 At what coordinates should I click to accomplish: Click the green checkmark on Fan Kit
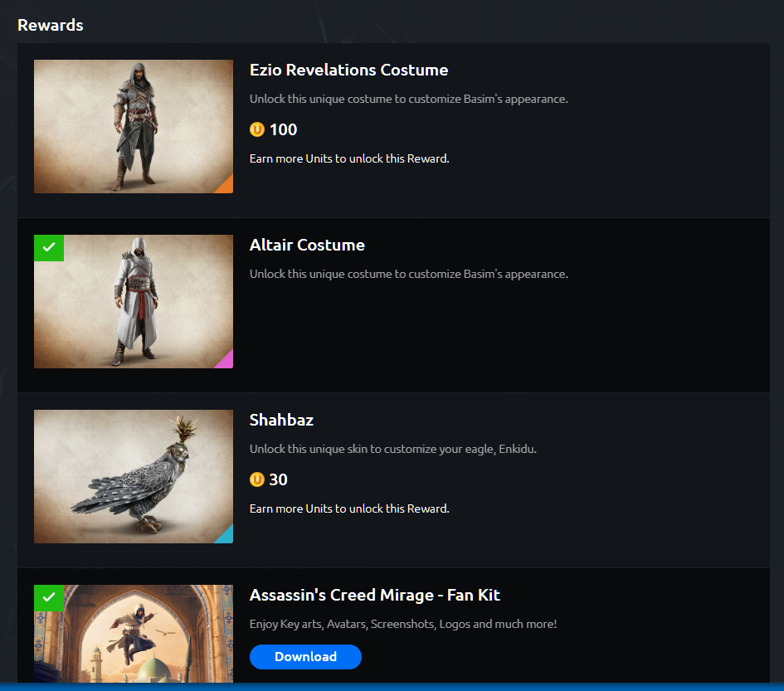(49, 597)
